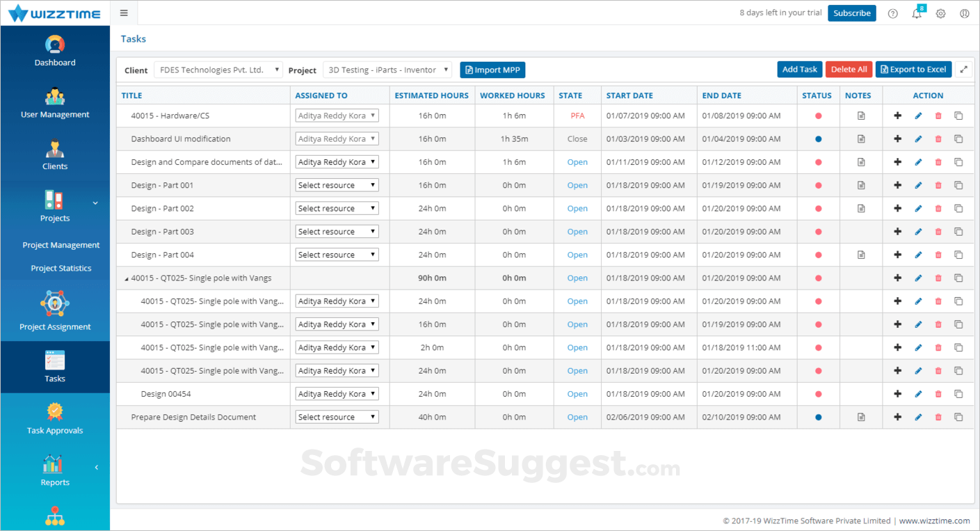Image resolution: width=980 pixels, height=531 pixels.
Task: Open notes for Design - Part 004
Action: point(861,255)
